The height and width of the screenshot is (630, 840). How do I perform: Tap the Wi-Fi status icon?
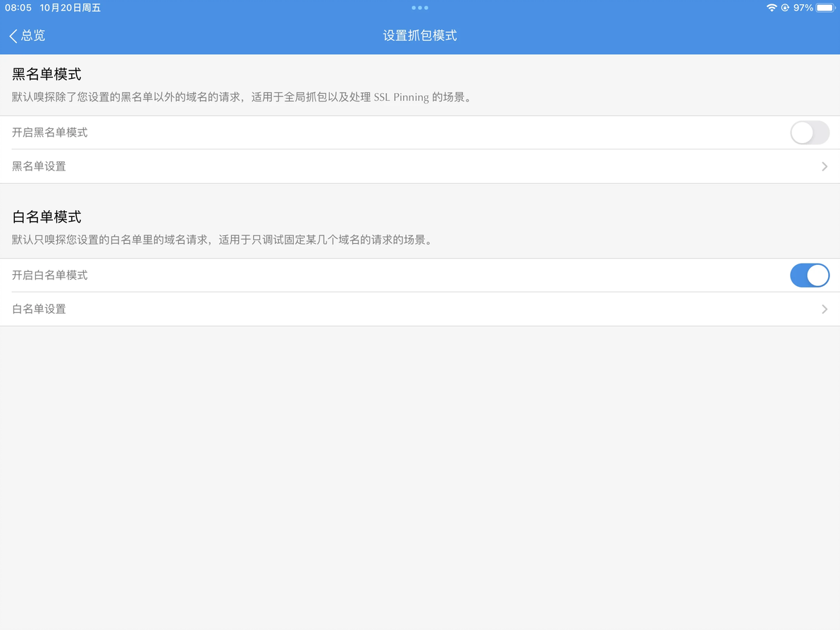click(772, 8)
